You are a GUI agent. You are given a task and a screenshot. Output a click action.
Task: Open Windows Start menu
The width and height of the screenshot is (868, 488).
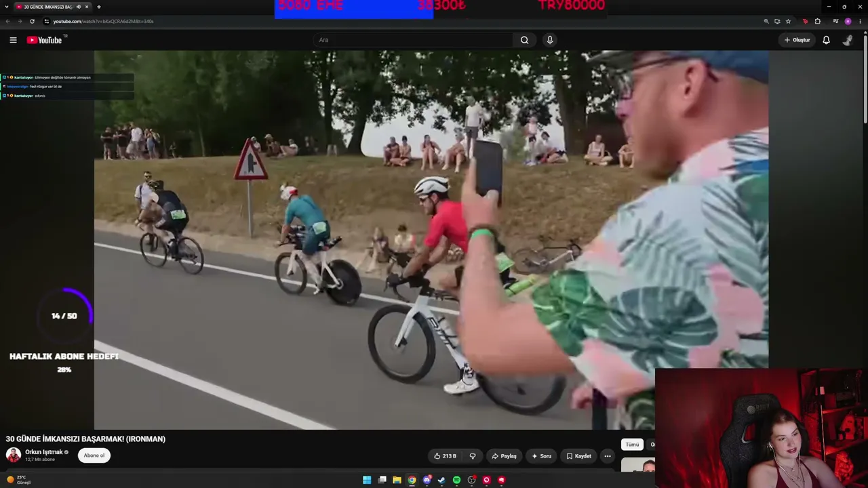point(367,480)
